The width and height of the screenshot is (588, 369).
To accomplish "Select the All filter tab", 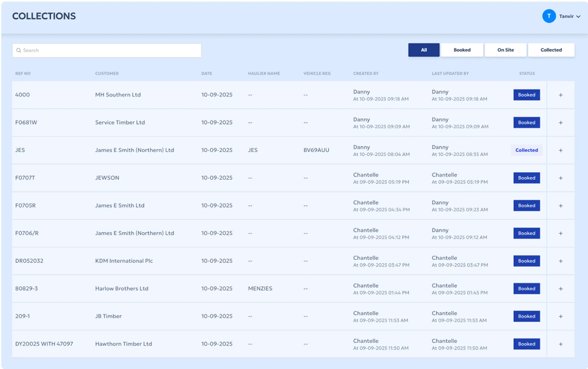I will pos(424,50).
